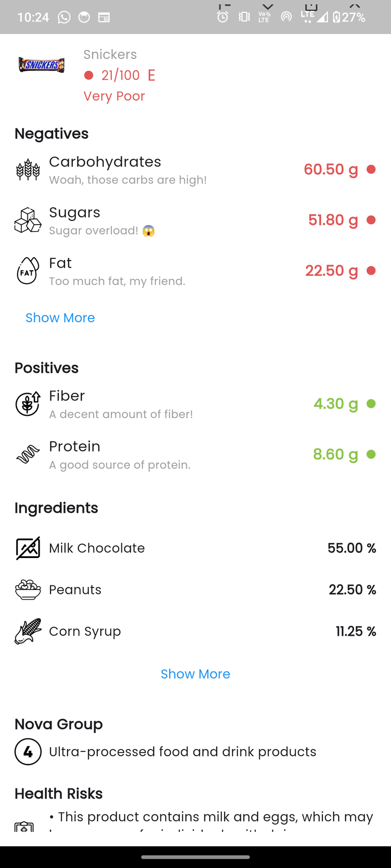Tap the Nova Group 4 circle badge
This screenshot has width=391, height=868.
point(28,751)
